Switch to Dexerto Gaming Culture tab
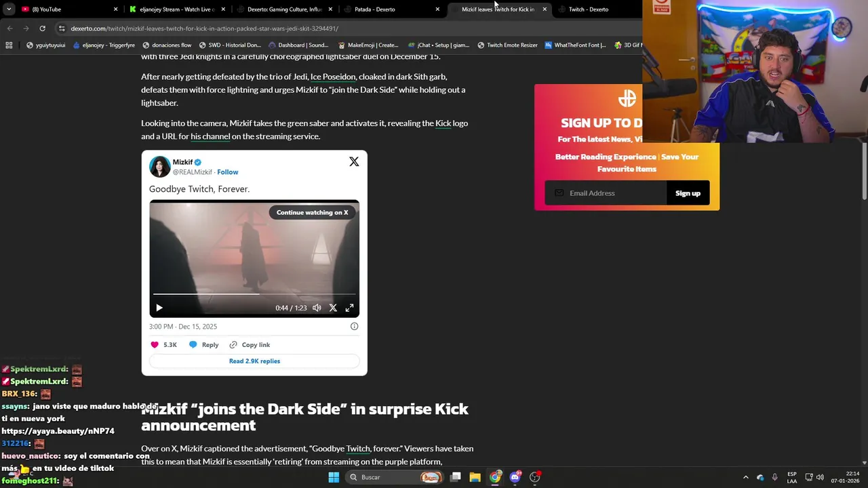868x488 pixels. [x=285, y=9]
